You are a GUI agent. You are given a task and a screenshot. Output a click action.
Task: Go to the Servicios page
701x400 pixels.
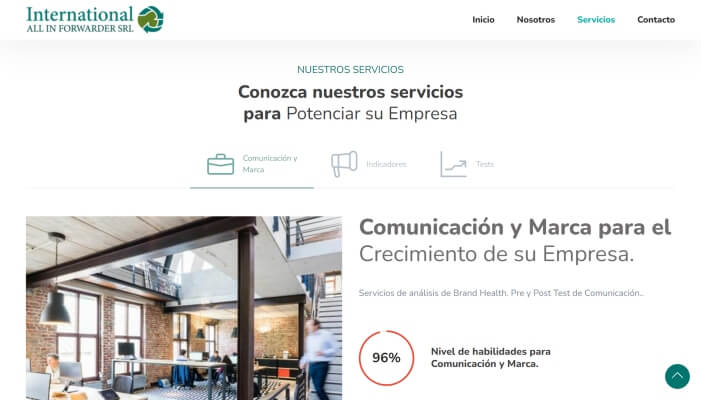click(596, 20)
